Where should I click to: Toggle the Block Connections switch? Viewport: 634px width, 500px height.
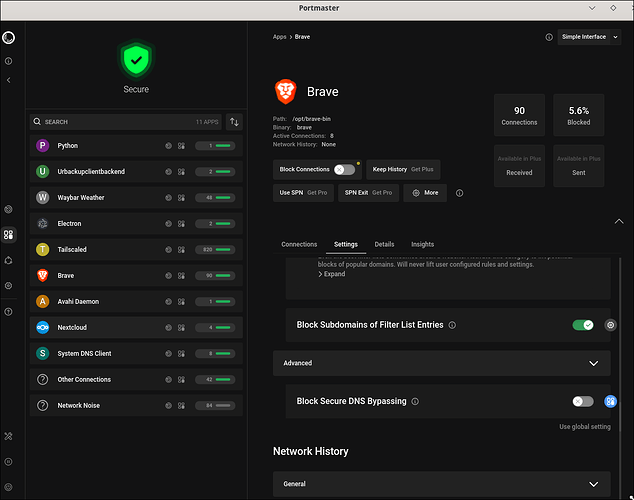(x=344, y=169)
